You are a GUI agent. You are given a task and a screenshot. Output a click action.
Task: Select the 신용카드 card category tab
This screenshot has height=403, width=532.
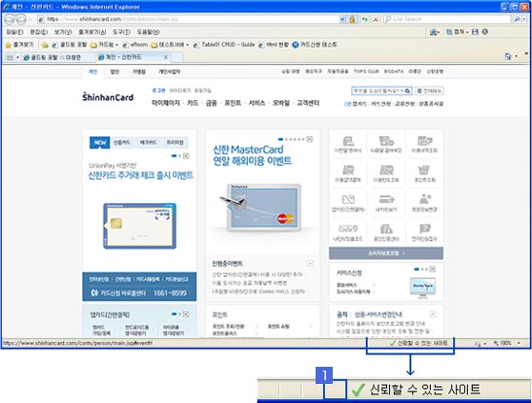coord(122,142)
